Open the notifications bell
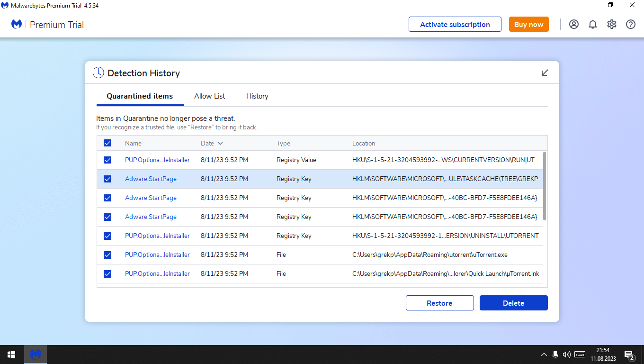Viewport: 644px width, 364px height. pyautogui.click(x=593, y=24)
